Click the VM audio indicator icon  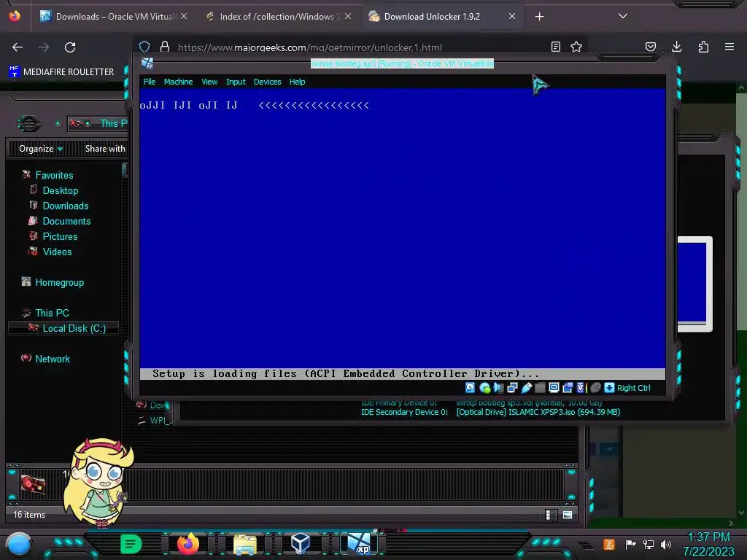pos(498,388)
